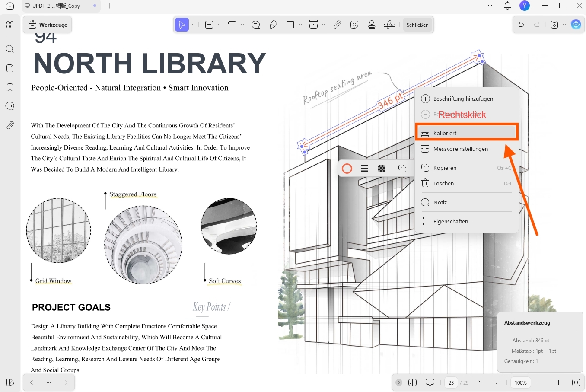Open the orange stroke color circle
Image resolution: width=586 pixels, height=392 pixels.
coord(347,169)
